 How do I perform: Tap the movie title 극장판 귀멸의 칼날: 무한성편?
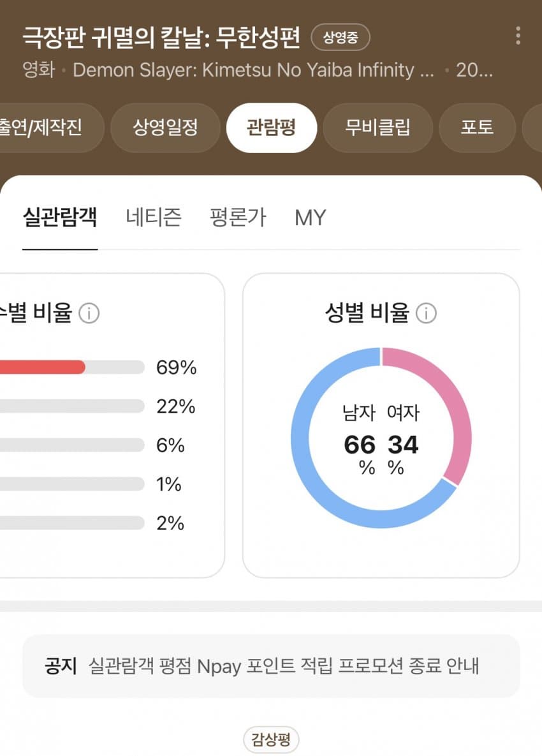click(x=161, y=38)
